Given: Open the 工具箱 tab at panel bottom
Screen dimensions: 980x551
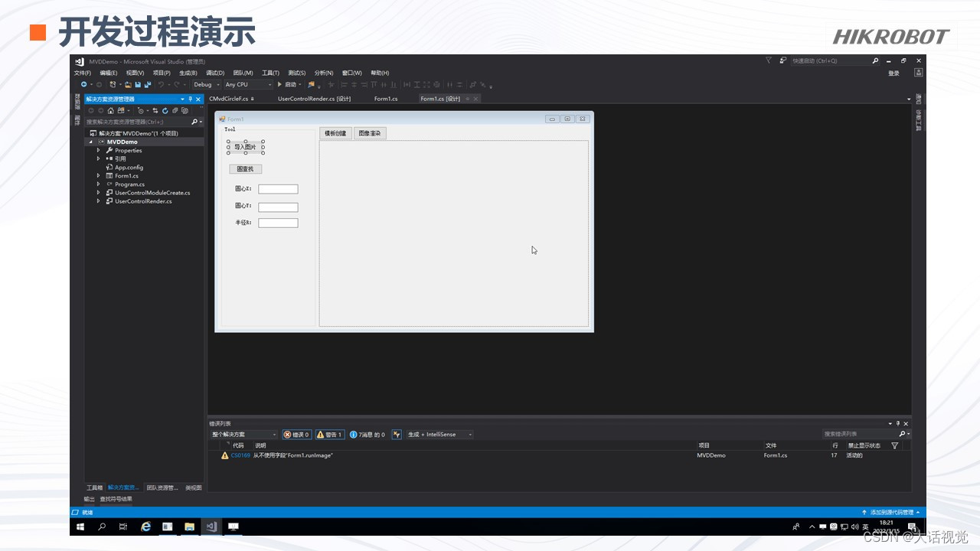Looking at the screenshot, I should point(94,487).
